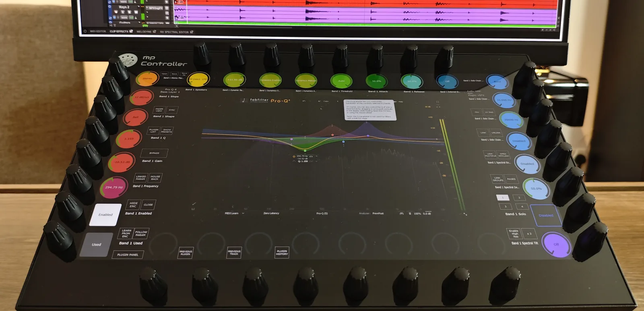
Task: Toggle the Side Chain Disabled dial
Action: click(x=519, y=141)
